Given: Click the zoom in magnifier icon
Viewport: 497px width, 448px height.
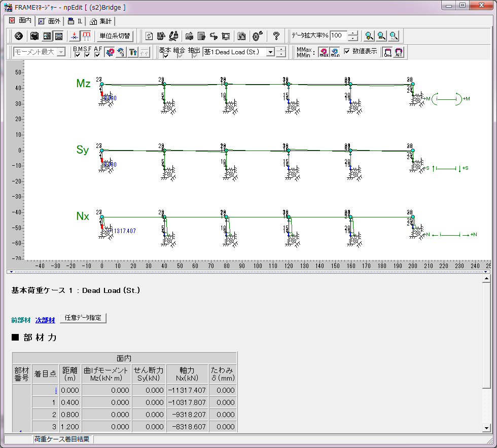Looking at the screenshot, I should pyautogui.click(x=369, y=36).
